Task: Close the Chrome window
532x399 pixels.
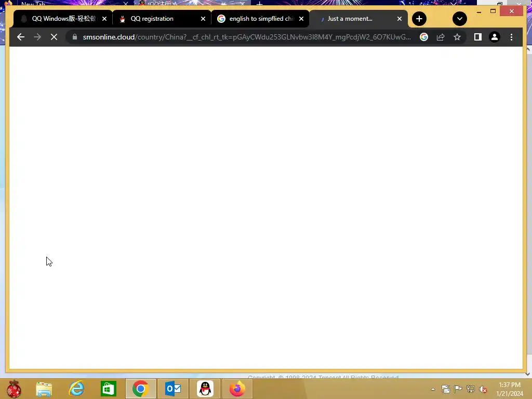Action: click(512, 11)
